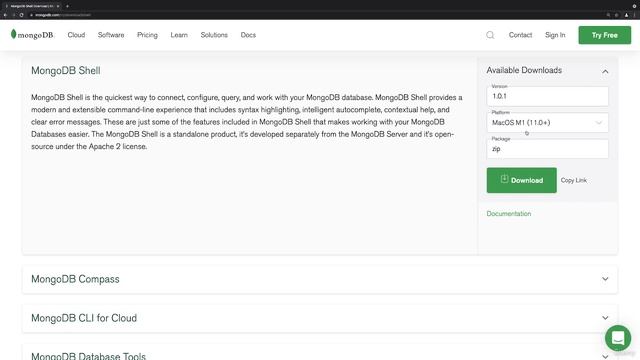The height and width of the screenshot is (360, 640).
Task: Click the bookmark star in address bar
Action: [617, 15]
